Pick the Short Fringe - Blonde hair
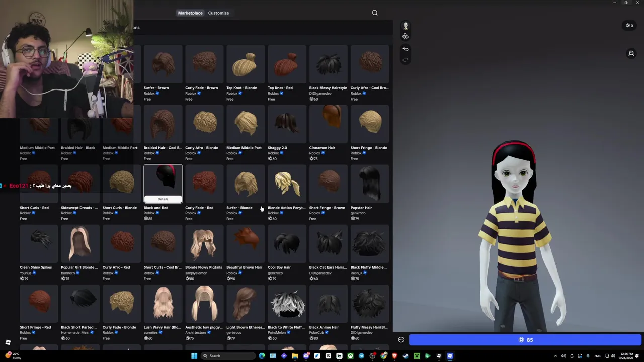 tap(369, 133)
